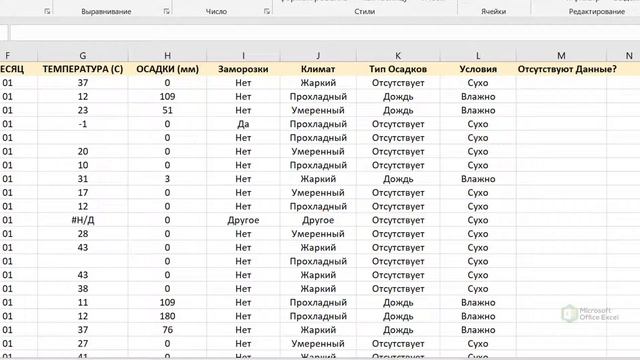The height and width of the screenshot is (360, 640).
Task: Select the temperature cell showing 11
Action: click(x=83, y=302)
